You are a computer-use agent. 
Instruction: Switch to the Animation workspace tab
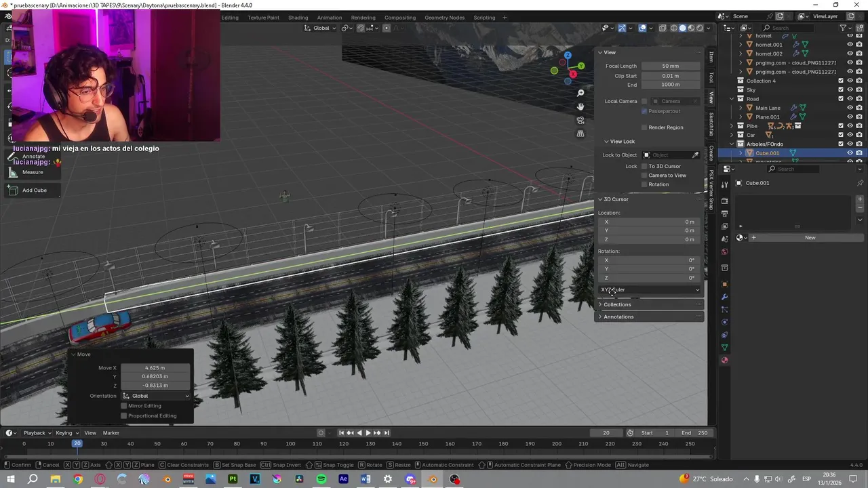pos(330,18)
